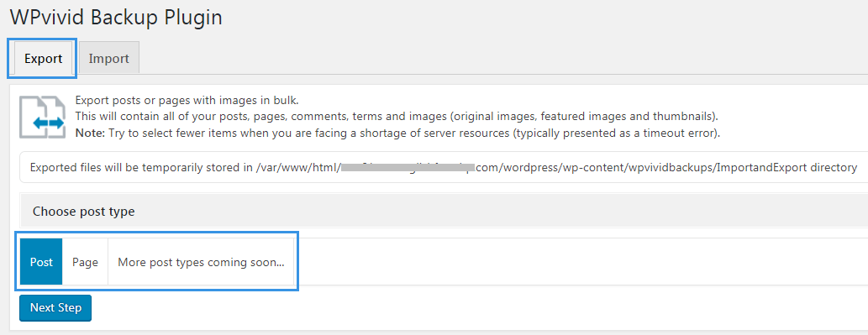This screenshot has height=335, width=868.
Task: Click the WPvivid Backup Plugin page heading
Action: point(116,18)
